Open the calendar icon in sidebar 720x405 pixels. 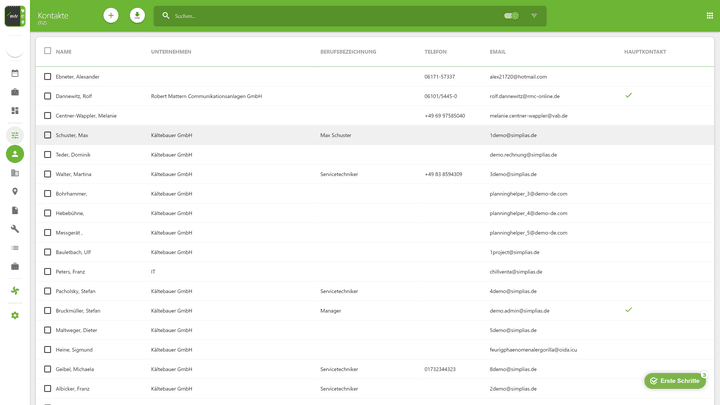pyautogui.click(x=15, y=73)
